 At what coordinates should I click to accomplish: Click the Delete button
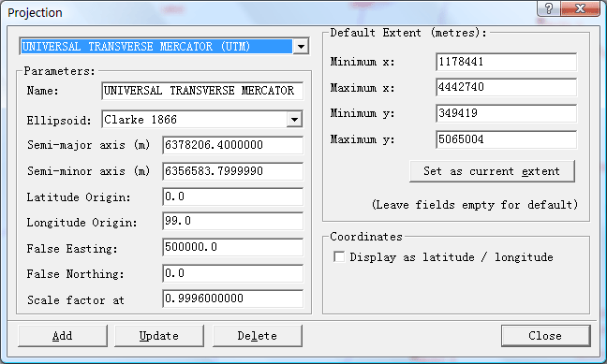(258, 336)
